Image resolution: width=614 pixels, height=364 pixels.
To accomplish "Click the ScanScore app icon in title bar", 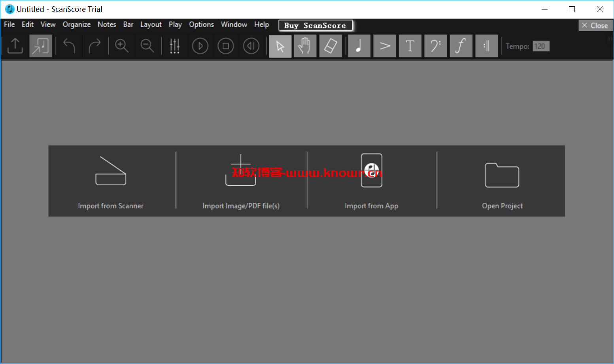I will pyautogui.click(x=9, y=9).
